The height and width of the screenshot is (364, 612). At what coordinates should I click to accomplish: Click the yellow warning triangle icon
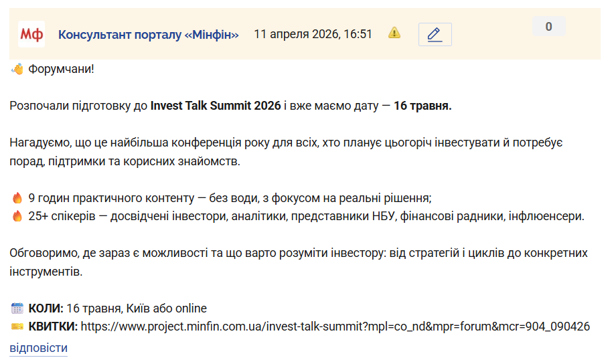tap(395, 33)
